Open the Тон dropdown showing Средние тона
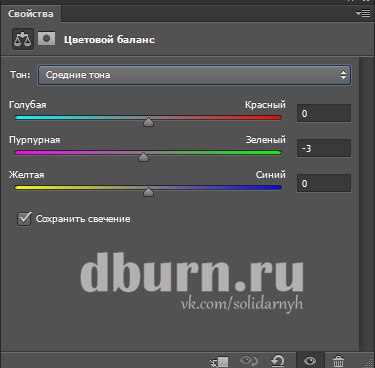This screenshot has height=368, width=375. (x=194, y=75)
